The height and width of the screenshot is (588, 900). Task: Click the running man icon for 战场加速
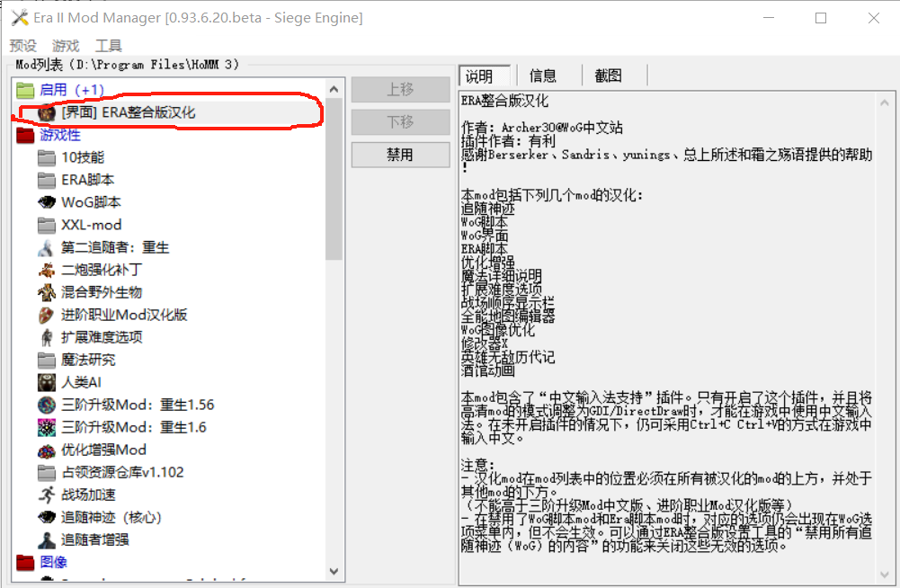point(47,494)
